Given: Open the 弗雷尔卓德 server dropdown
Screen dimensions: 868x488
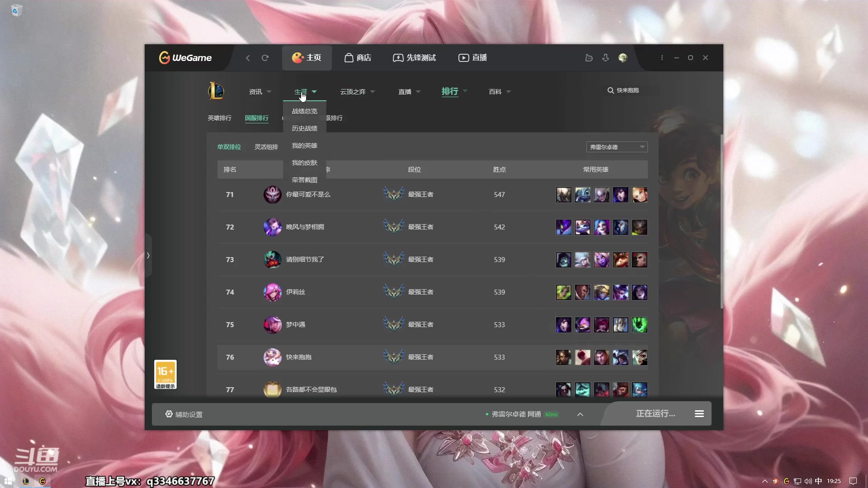Looking at the screenshot, I should [x=617, y=147].
